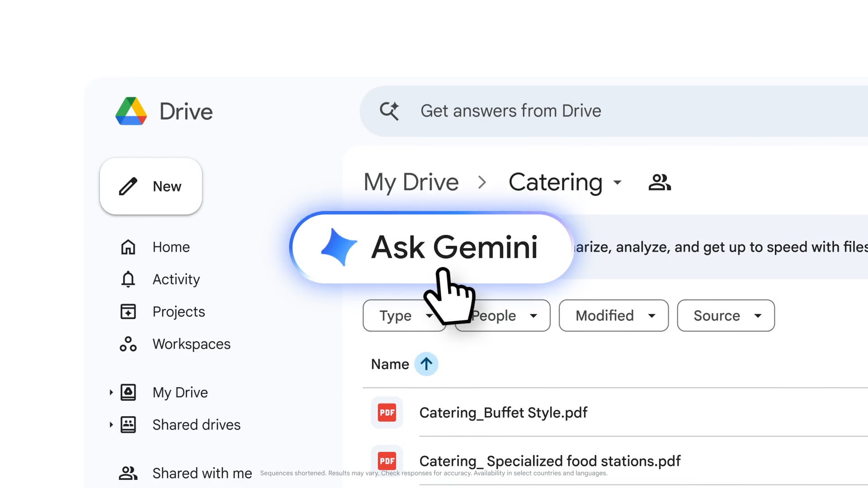Click the Get answers from Drive search field
This screenshot has height=488, width=868.
pyautogui.click(x=614, y=111)
